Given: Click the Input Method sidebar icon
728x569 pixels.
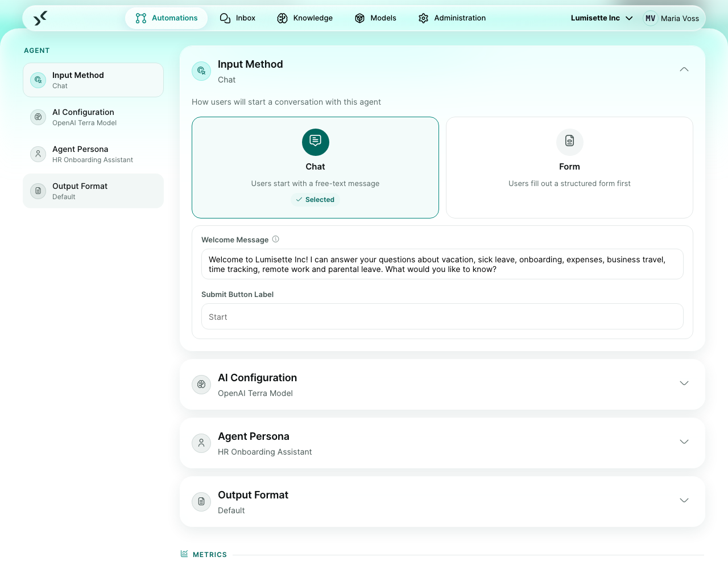Looking at the screenshot, I should pos(38,80).
